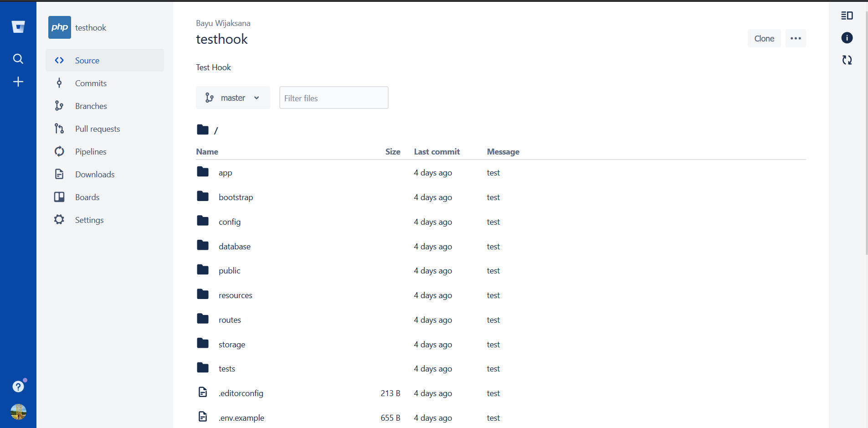
Task: Open the Pipelines menu item
Action: pos(105,151)
